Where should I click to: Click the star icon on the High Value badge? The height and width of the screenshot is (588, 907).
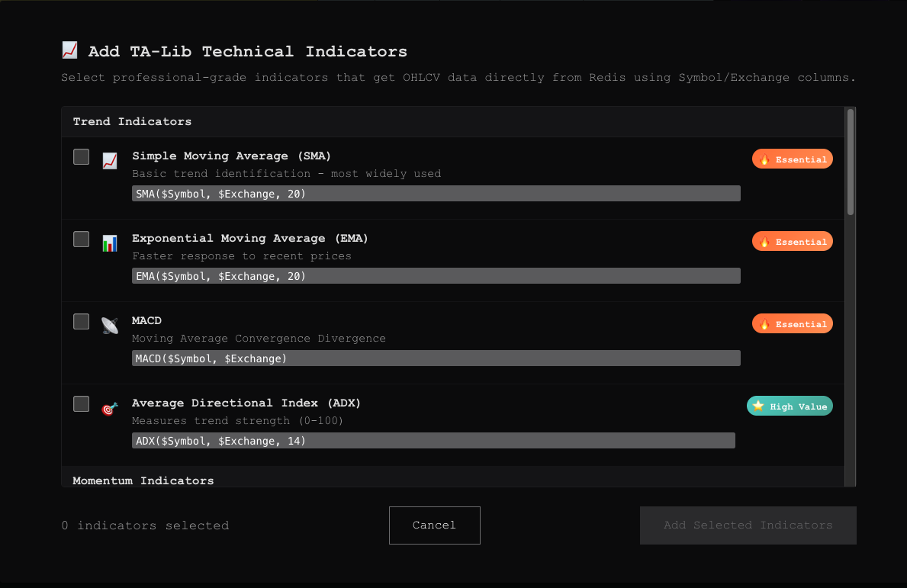[758, 406]
